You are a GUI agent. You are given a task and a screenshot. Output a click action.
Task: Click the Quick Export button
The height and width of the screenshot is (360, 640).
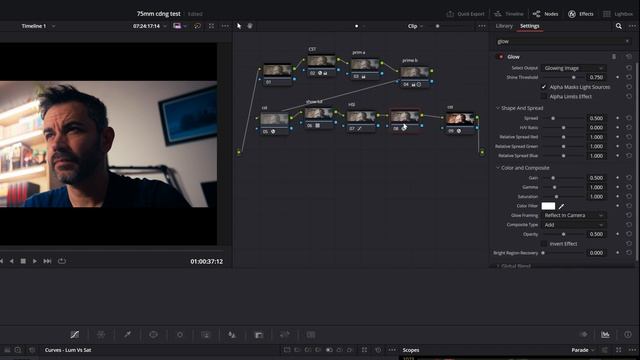click(x=465, y=14)
